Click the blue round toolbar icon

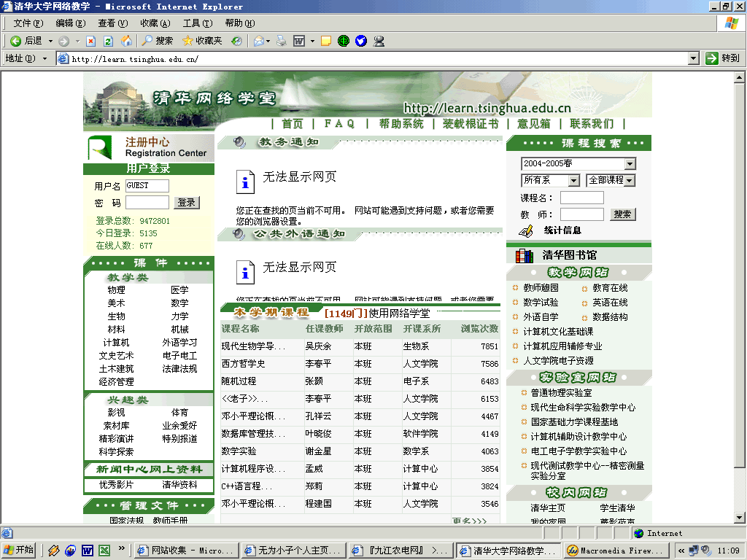[361, 42]
